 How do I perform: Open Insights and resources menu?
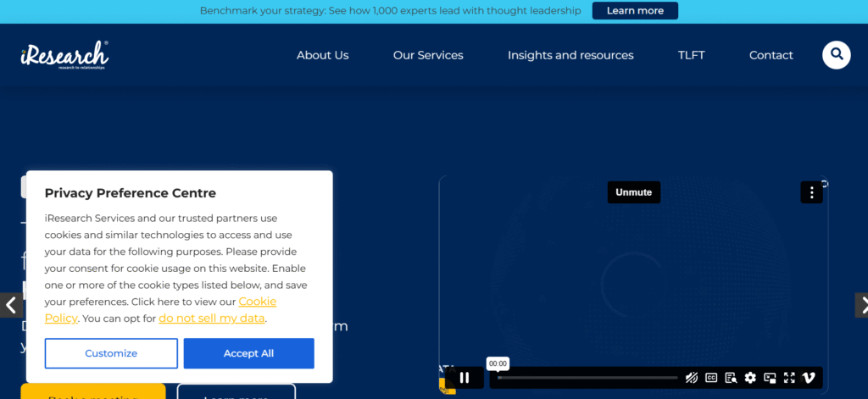(x=570, y=55)
